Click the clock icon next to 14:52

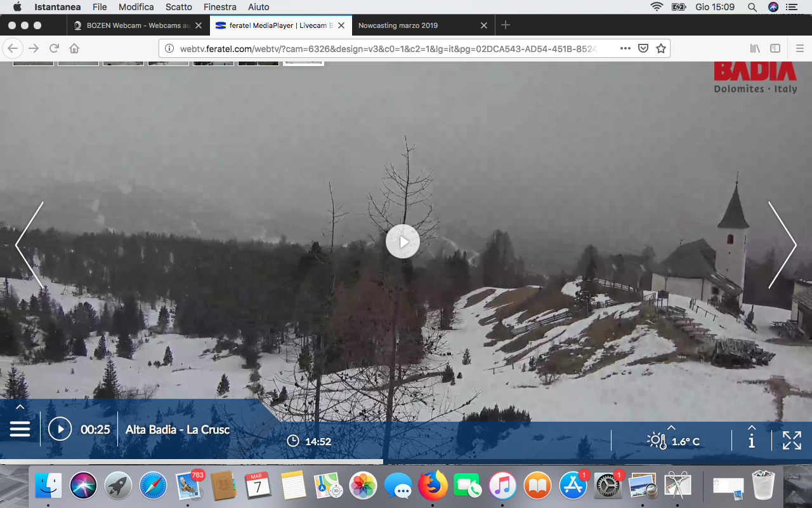point(293,441)
